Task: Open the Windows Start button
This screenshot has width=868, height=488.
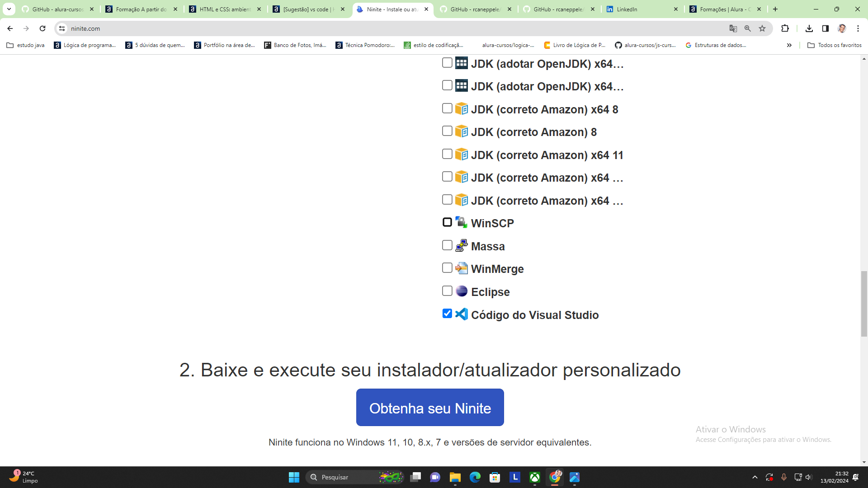Action: (x=294, y=477)
